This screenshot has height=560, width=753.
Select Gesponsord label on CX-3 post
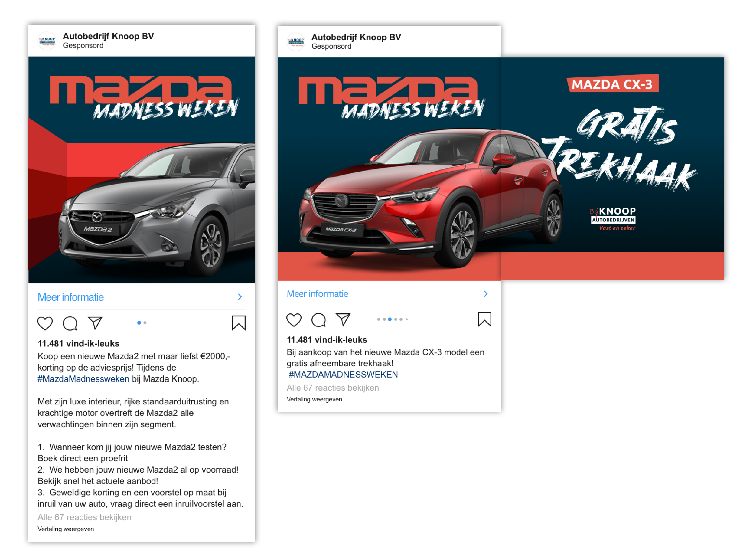[331, 47]
